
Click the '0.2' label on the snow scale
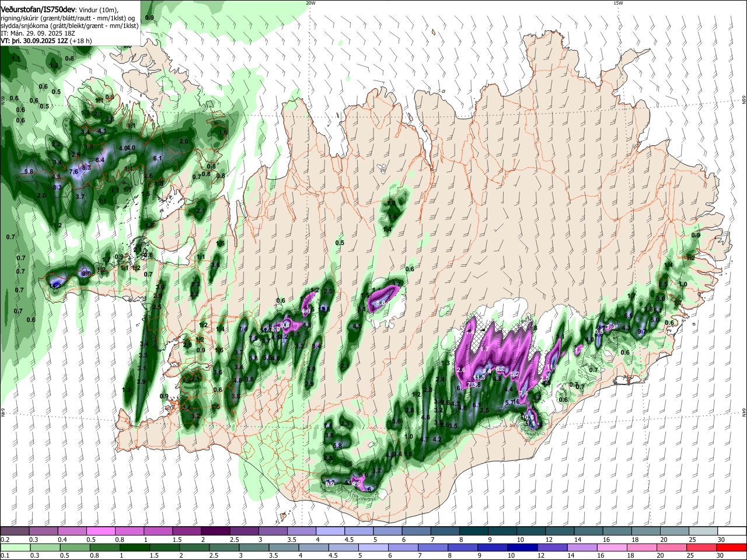5,540
